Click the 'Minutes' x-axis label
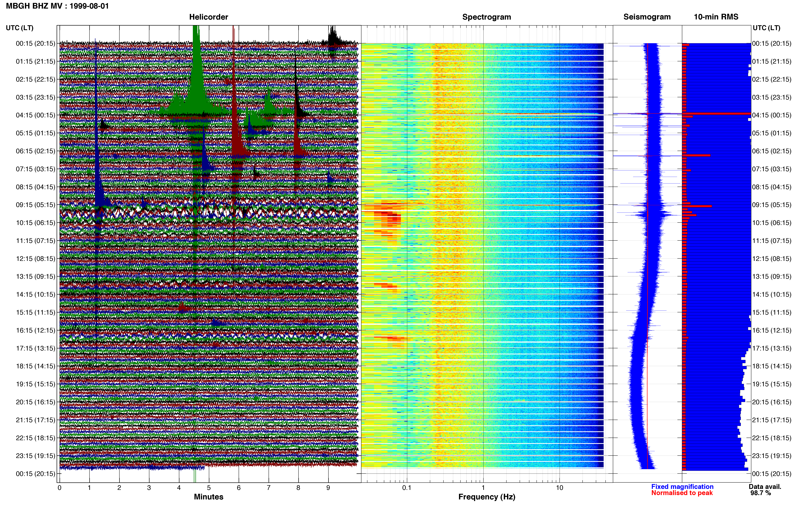 coord(209,497)
